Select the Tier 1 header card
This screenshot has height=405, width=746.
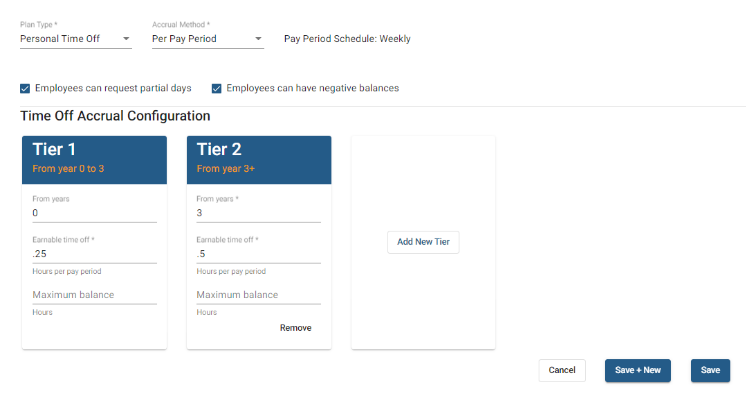coord(94,159)
